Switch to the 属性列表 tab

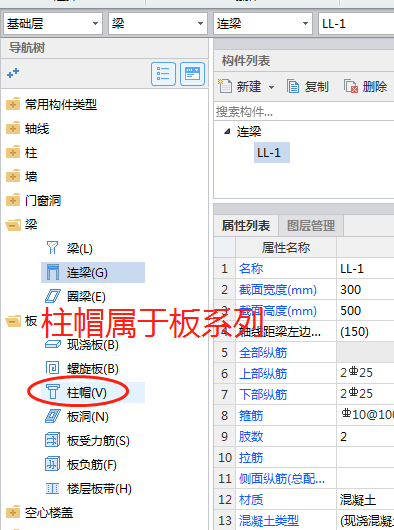tap(246, 225)
